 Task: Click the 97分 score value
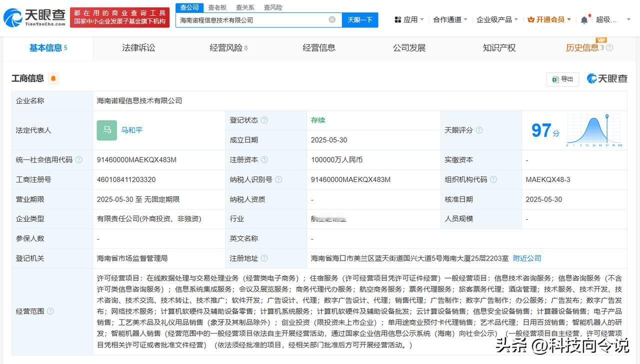pyautogui.click(x=545, y=130)
